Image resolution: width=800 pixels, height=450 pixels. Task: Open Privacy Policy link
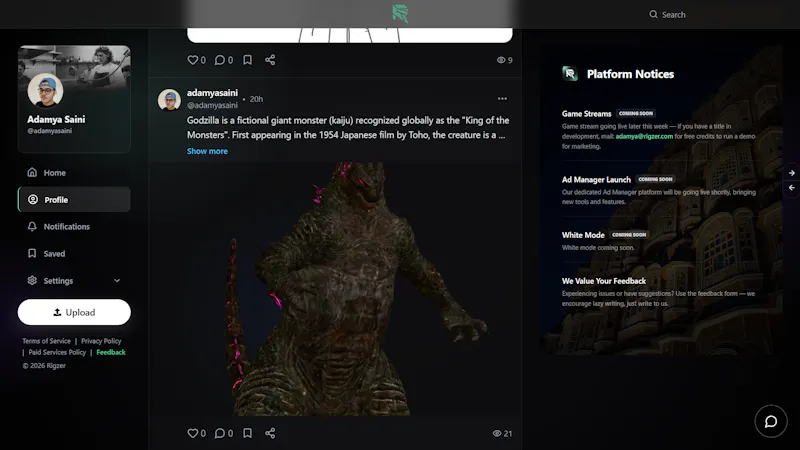(x=101, y=341)
